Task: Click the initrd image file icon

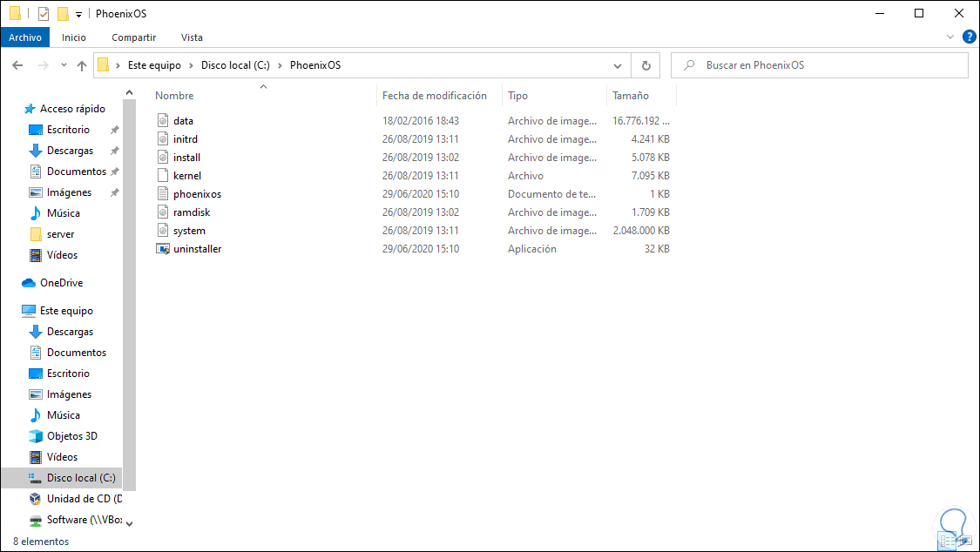Action: point(163,138)
